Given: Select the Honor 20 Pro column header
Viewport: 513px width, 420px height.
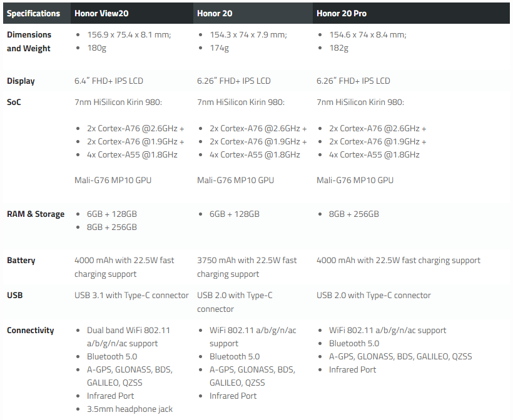Looking at the screenshot, I should 342,13.
